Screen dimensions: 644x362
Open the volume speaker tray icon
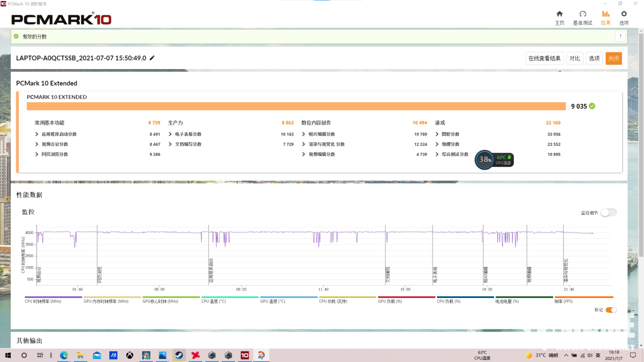point(591,355)
